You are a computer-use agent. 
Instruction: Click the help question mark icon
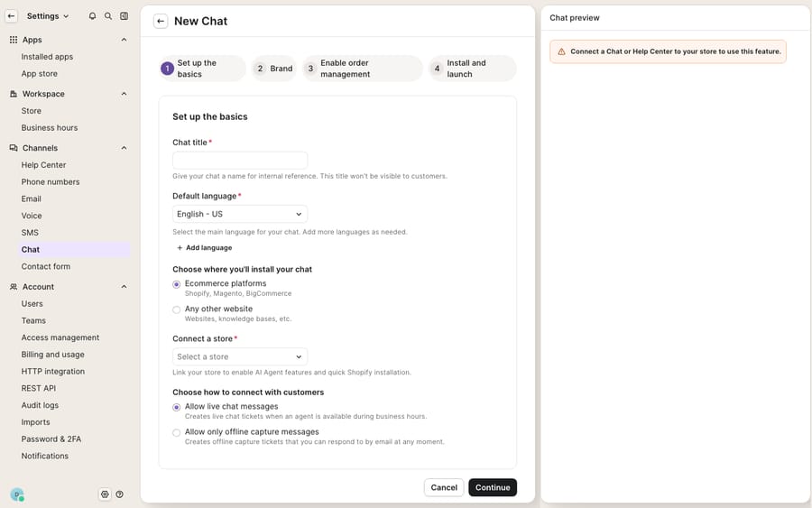point(120,494)
